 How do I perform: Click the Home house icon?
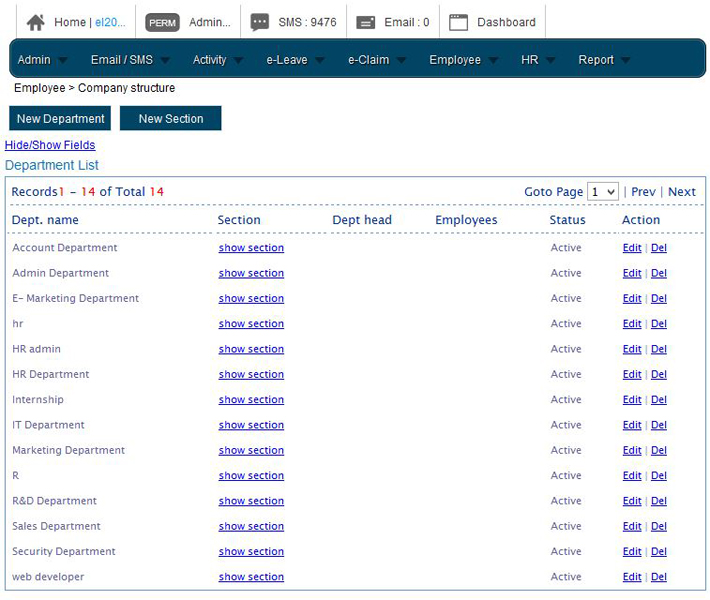click(x=35, y=22)
